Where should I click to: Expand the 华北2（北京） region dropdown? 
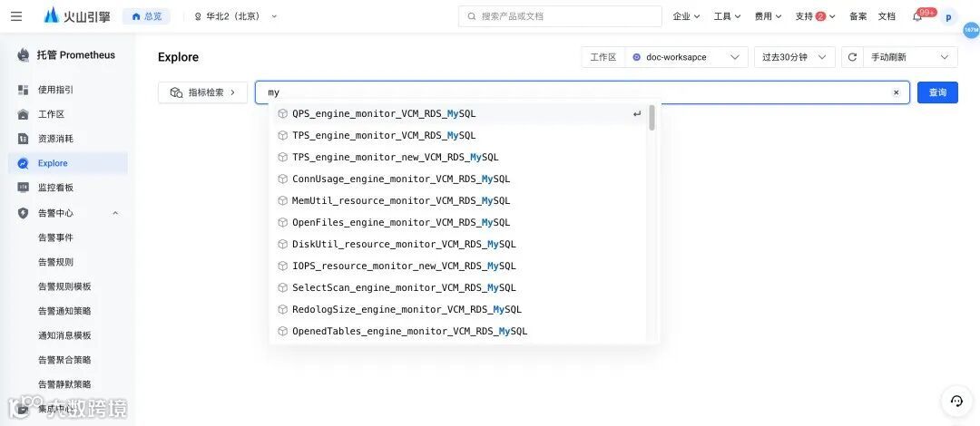pos(236,16)
